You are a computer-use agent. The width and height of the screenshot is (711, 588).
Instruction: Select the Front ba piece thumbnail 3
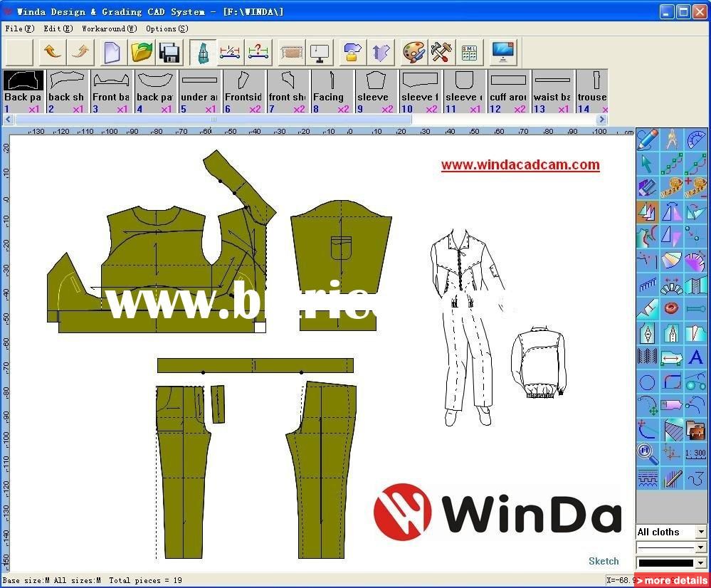pyautogui.click(x=111, y=91)
